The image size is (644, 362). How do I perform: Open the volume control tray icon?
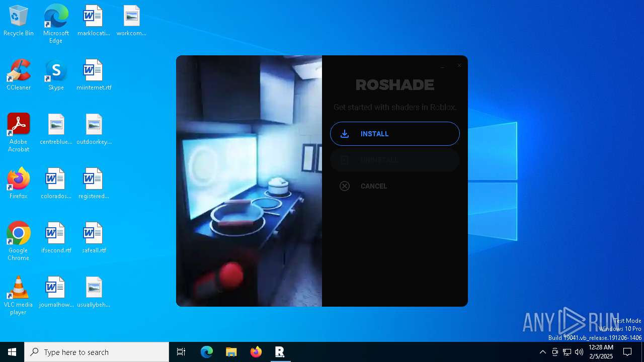pyautogui.click(x=579, y=352)
